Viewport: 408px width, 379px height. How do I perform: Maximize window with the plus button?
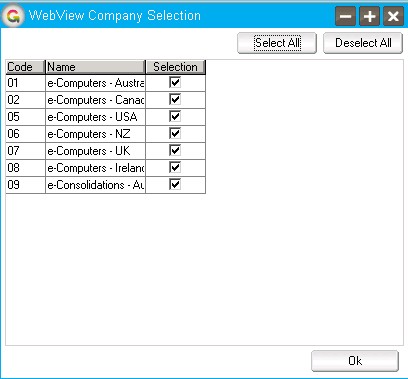click(x=369, y=16)
